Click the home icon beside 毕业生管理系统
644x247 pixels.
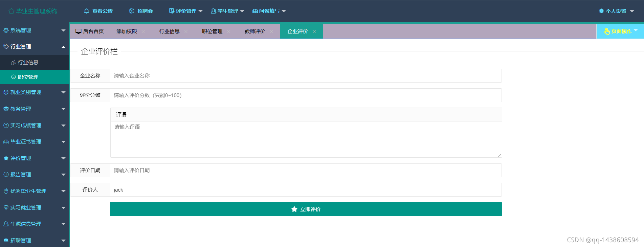[x=11, y=11]
